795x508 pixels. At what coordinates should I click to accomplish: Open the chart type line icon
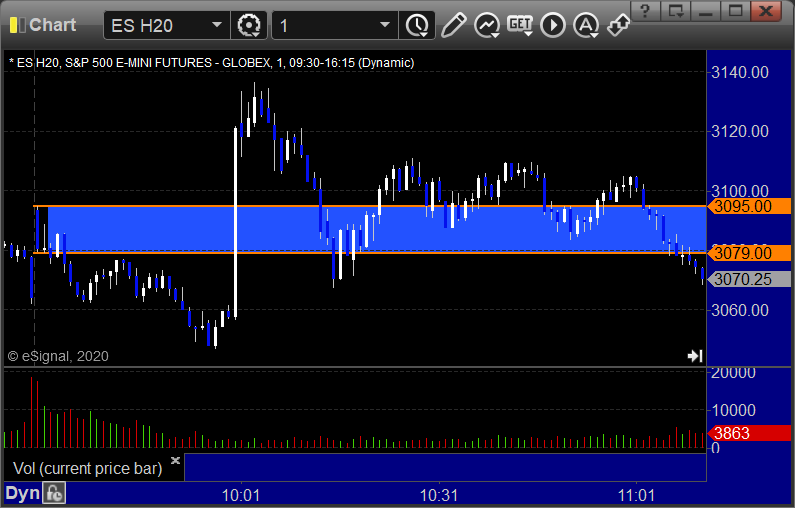[487, 25]
